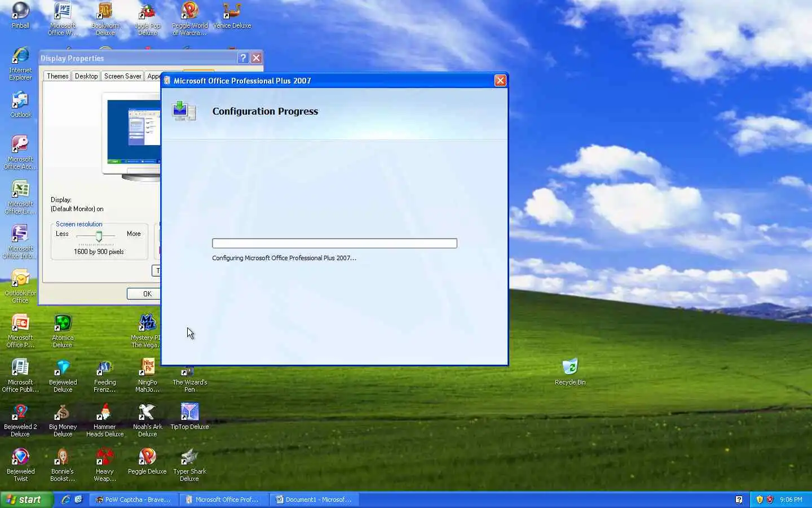Open the Pinball desktop icon

[20, 15]
